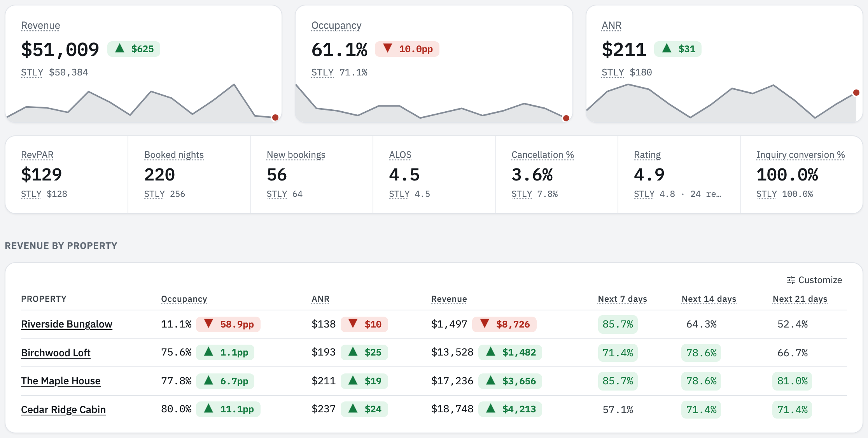Sort table by Revenue column header
Viewport: 868px width, 438px height.
coord(449,299)
